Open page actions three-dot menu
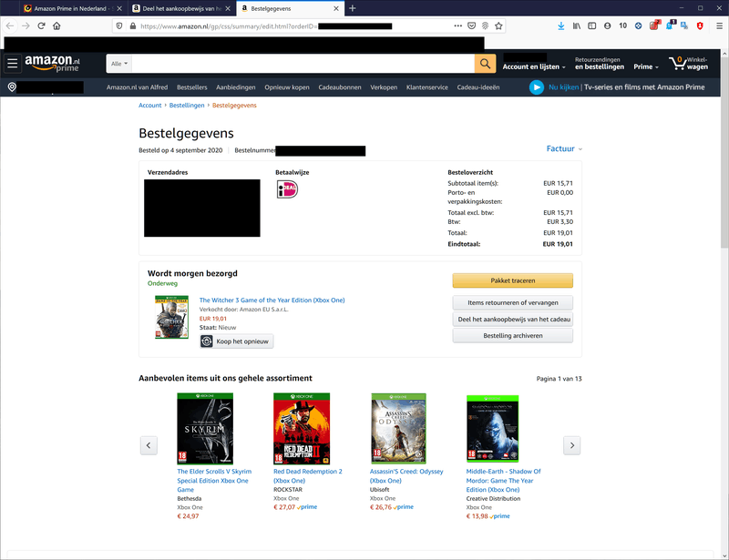 point(458,26)
